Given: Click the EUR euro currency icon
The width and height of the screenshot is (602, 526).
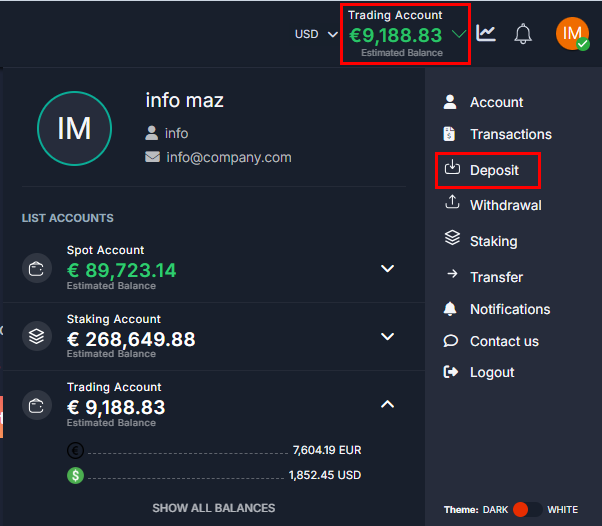Looking at the screenshot, I should 75,451.
